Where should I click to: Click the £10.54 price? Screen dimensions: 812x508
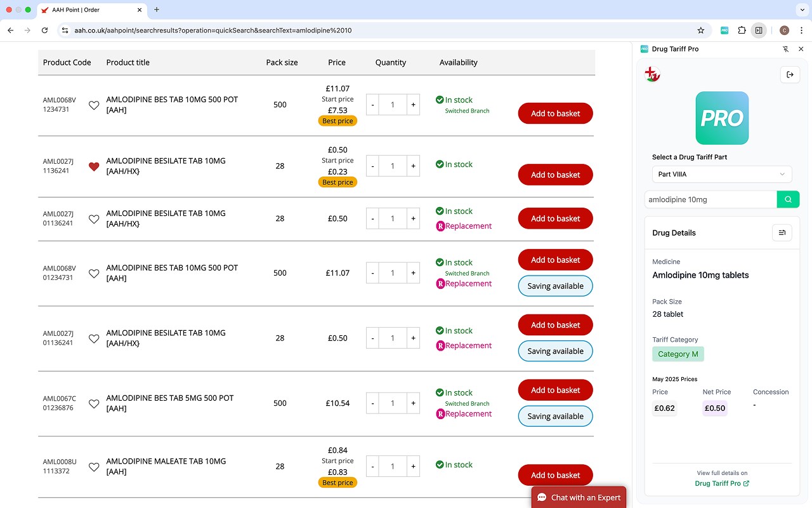pyautogui.click(x=337, y=403)
